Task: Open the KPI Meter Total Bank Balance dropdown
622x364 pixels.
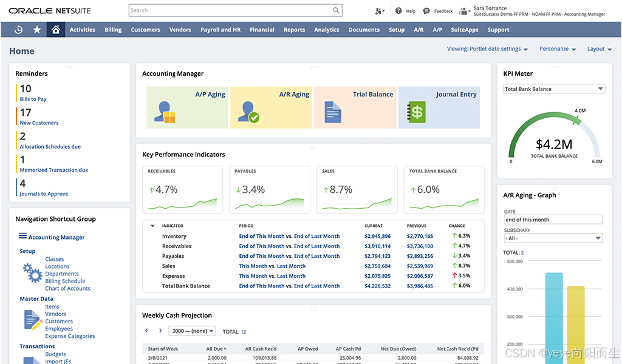Action: click(x=554, y=89)
